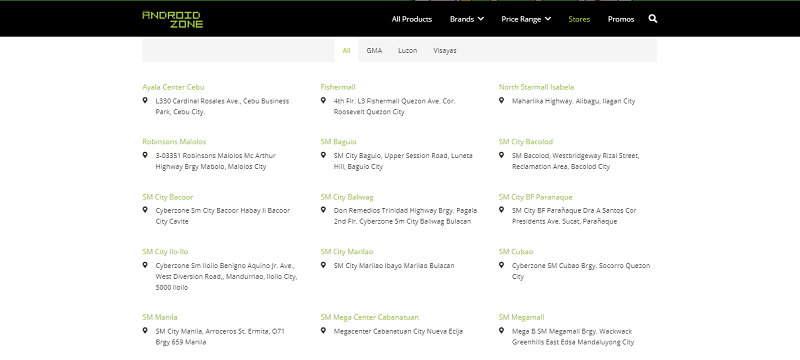Click the pin icon beside Cyberzone SM Cubao address

[501, 265]
